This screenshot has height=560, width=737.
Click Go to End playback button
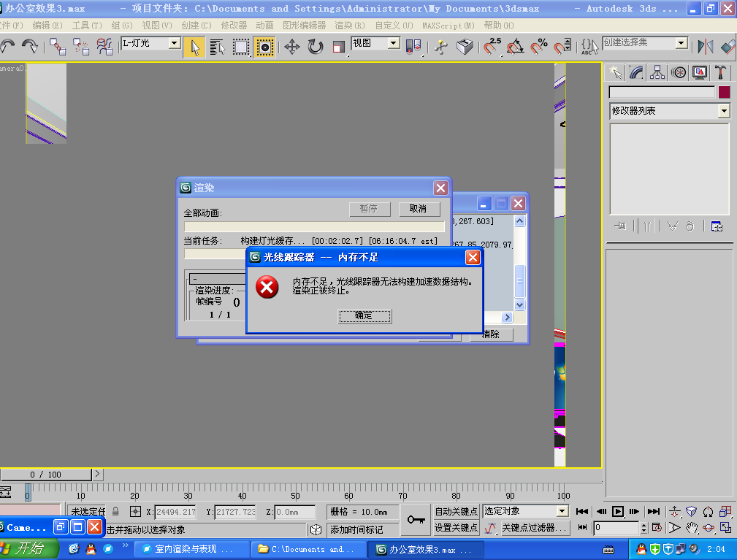(x=653, y=512)
